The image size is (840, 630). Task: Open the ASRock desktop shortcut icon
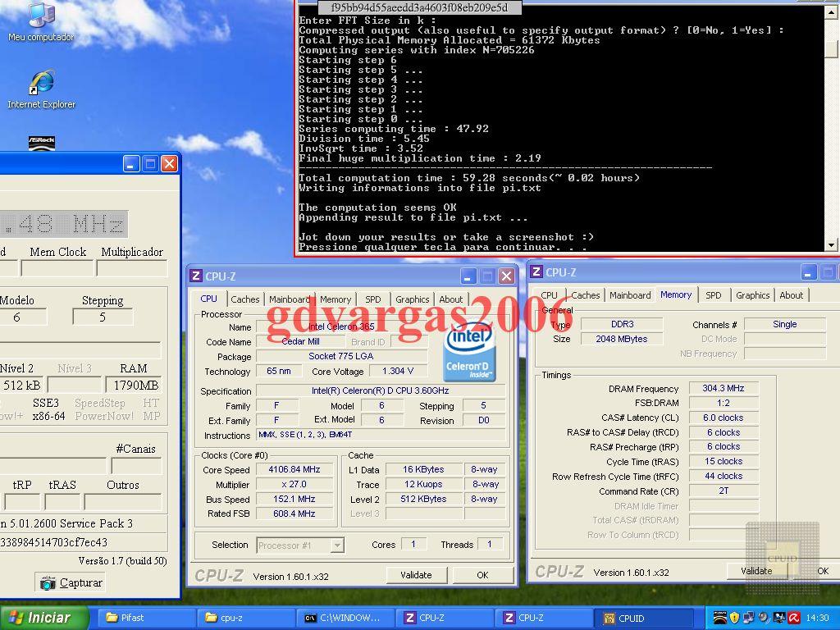click(x=41, y=143)
